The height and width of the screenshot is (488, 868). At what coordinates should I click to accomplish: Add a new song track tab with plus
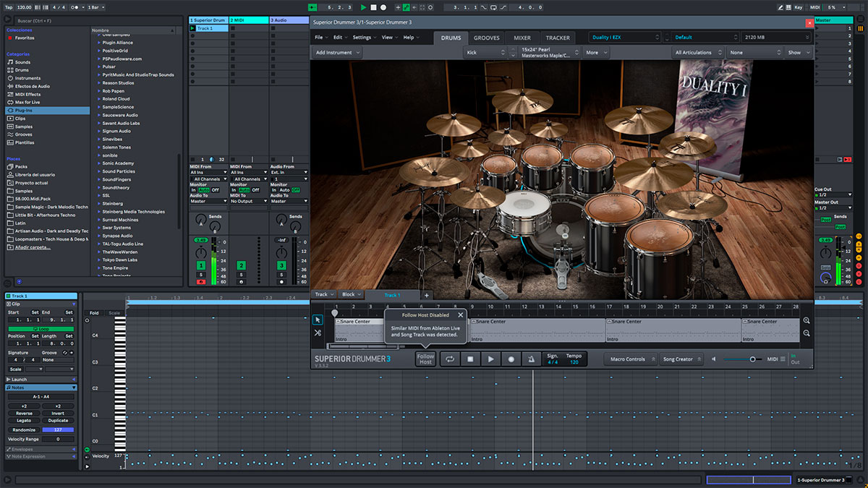click(x=426, y=295)
